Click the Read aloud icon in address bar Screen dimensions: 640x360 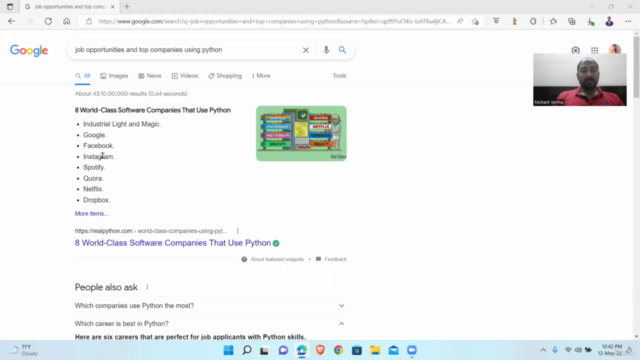[460, 21]
